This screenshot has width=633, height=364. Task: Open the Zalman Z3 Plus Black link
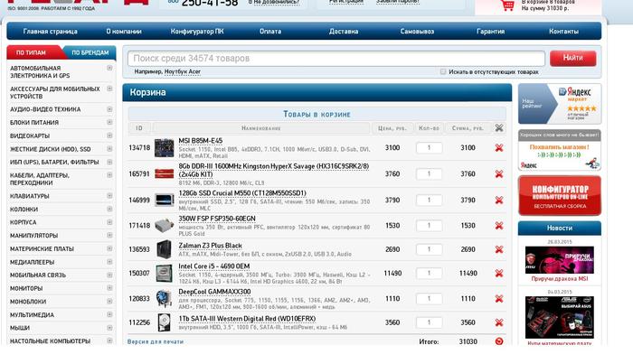211,246
